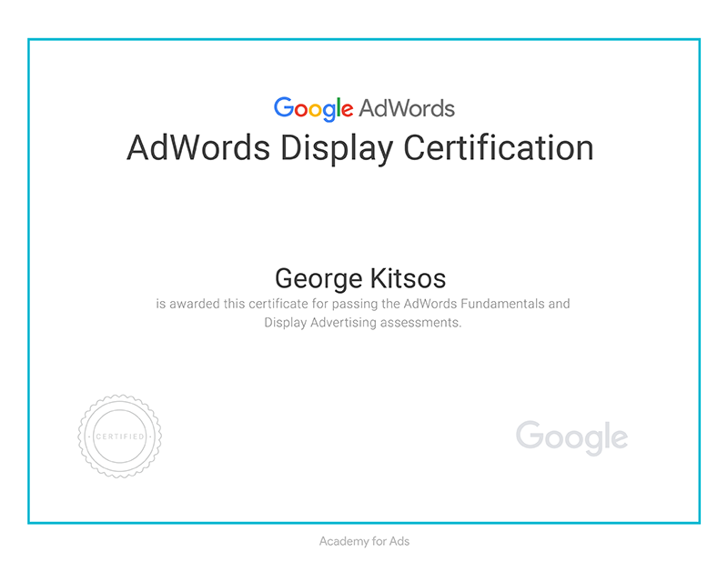Image resolution: width=728 pixels, height=562 pixels.
Task: Click the Certified seal badge
Action: [x=120, y=437]
